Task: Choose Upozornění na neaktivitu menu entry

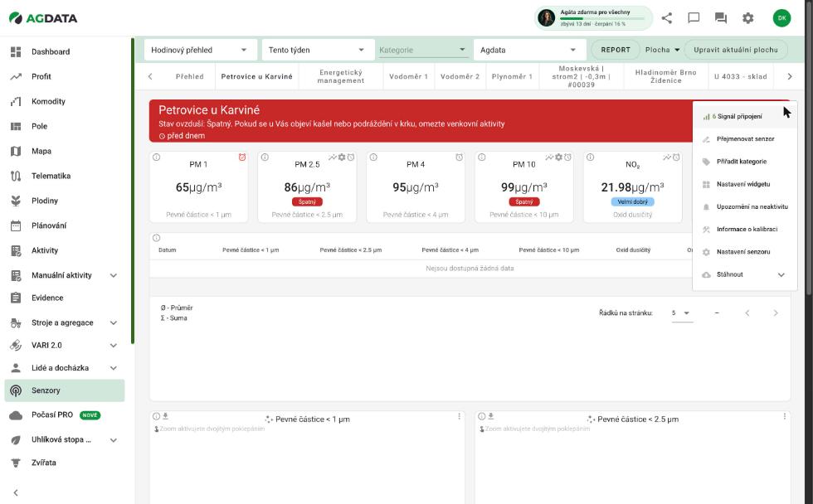Action: click(745, 206)
